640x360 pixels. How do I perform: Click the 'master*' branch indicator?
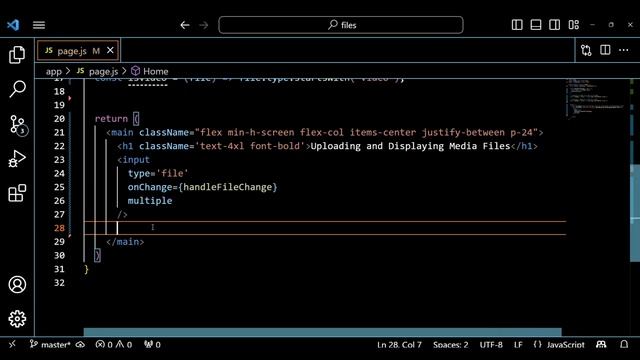(50, 345)
